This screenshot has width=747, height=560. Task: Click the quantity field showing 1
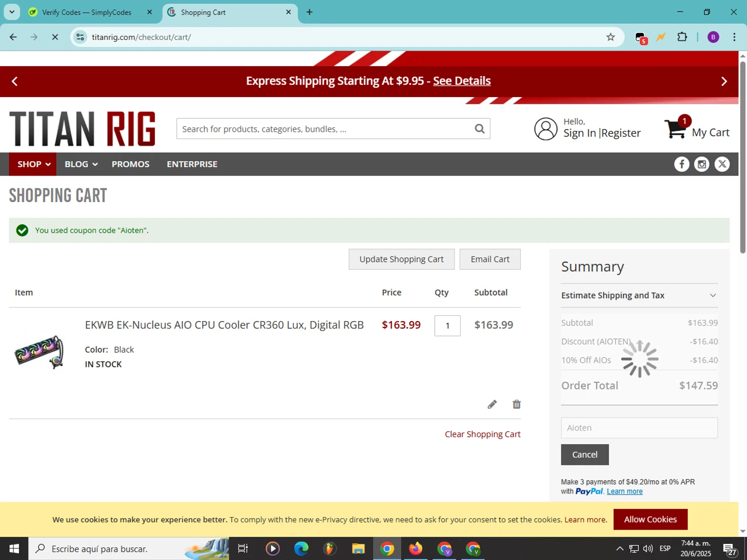(x=447, y=326)
